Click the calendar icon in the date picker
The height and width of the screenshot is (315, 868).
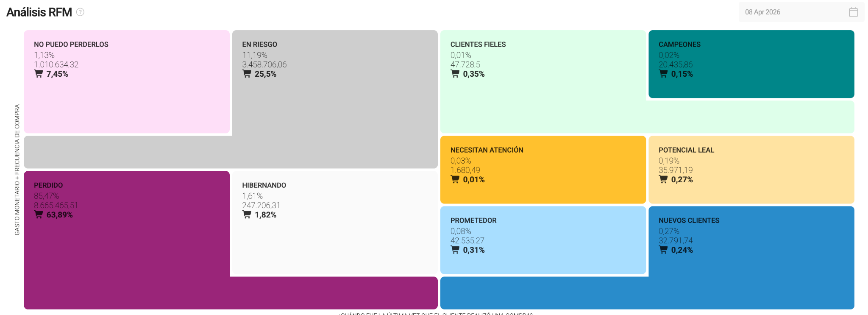[x=853, y=11]
